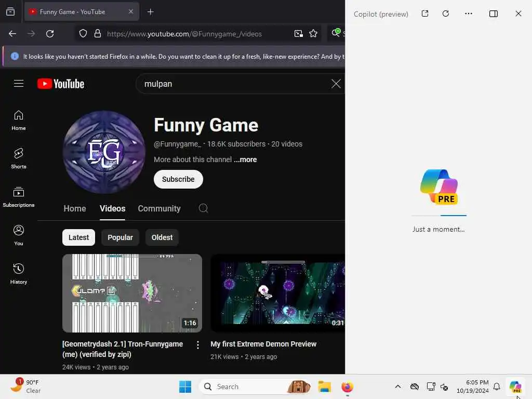The width and height of the screenshot is (532, 399).
Task: Expand channel description with ...more
Action: point(245,159)
